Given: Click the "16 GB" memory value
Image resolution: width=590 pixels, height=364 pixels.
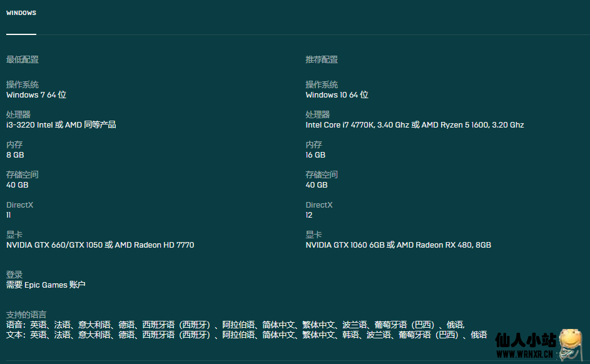Looking at the screenshot, I should coord(315,155).
